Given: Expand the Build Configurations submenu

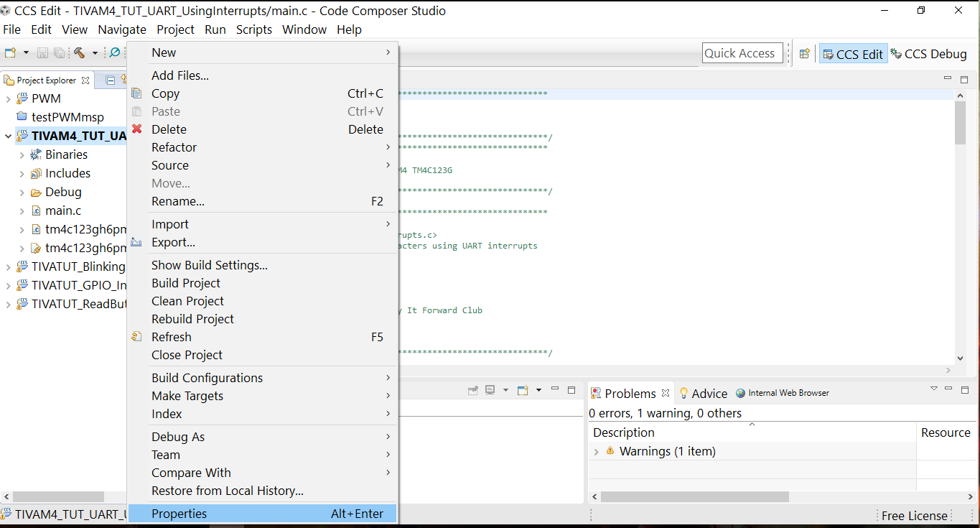Looking at the screenshot, I should [262, 378].
